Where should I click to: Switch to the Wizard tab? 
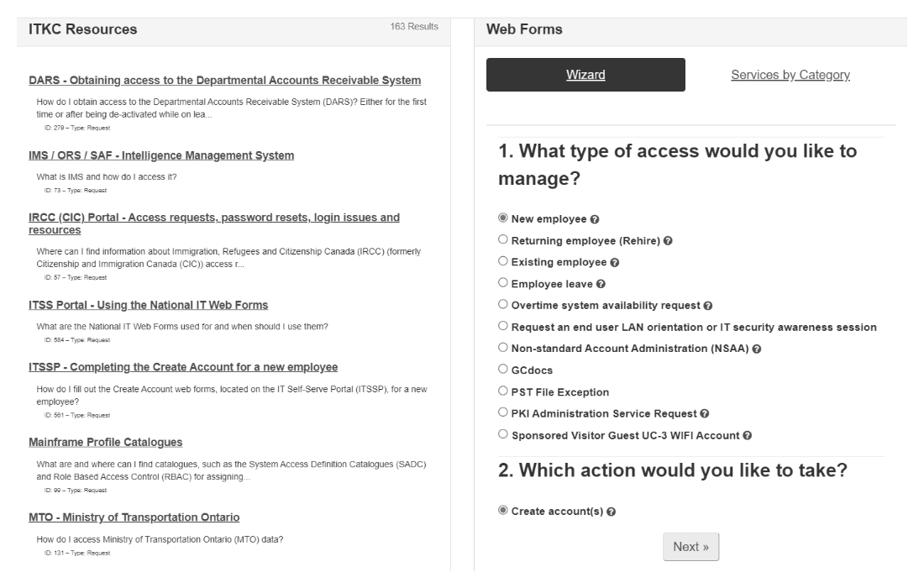point(585,75)
